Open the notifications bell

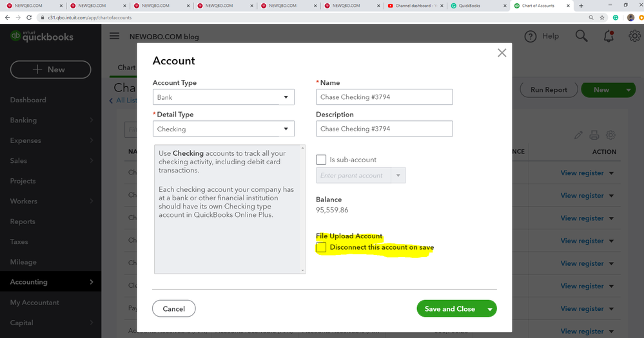(609, 37)
